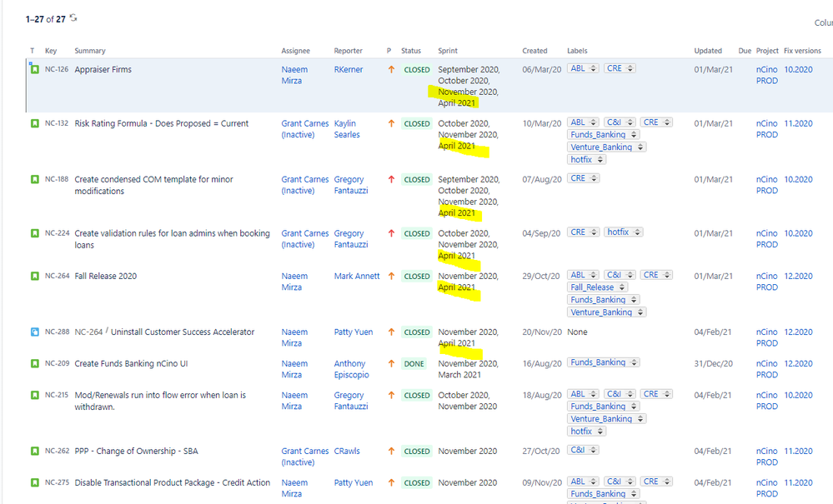The width and height of the screenshot is (833, 504).
Task: Click the priority arrow icon on NC-288 row
Action: 392,332
